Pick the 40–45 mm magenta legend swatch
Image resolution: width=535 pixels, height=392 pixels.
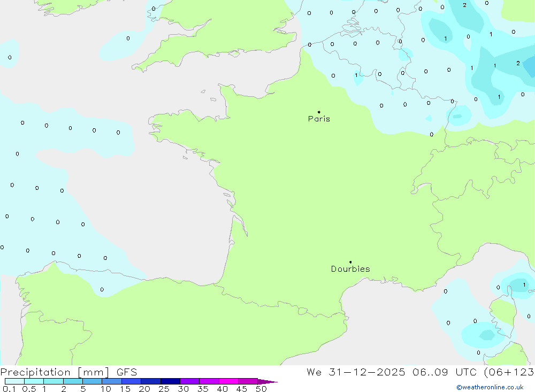[228, 381]
